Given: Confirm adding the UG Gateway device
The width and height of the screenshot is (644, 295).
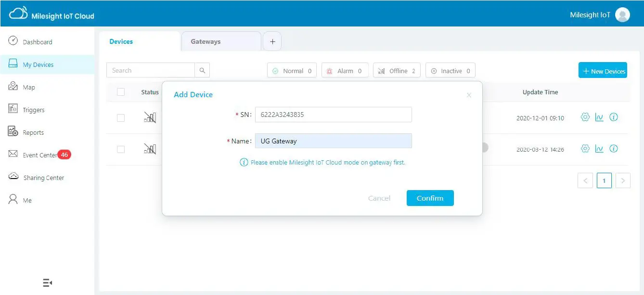Looking at the screenshot, I should (430, 198).
